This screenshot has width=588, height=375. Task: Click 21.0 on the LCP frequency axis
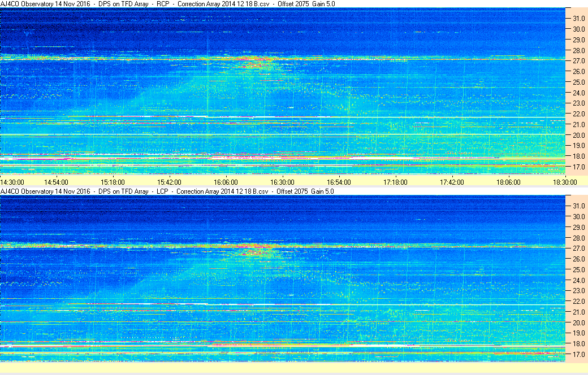click(578, 312)
